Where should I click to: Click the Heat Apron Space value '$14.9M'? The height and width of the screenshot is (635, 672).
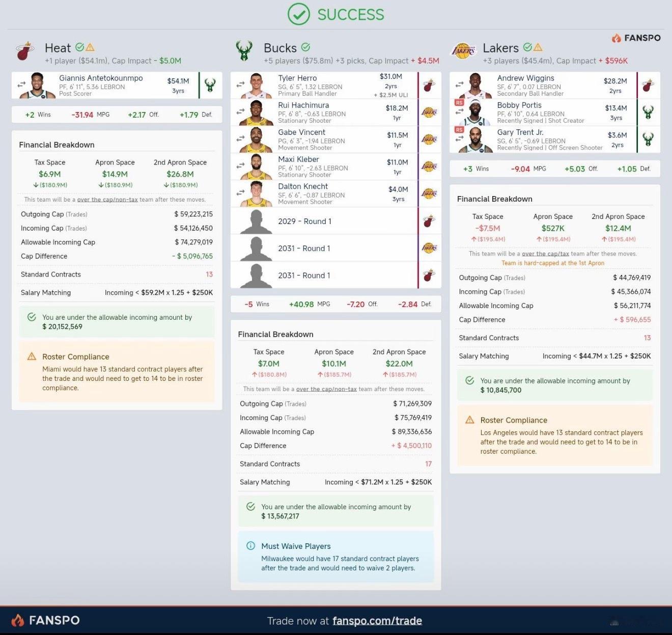coord(115,174)
